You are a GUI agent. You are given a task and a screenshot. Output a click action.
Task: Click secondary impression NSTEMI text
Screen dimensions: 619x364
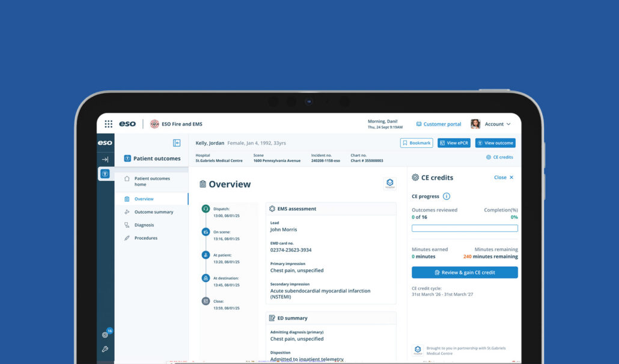(x=320, y=294)
